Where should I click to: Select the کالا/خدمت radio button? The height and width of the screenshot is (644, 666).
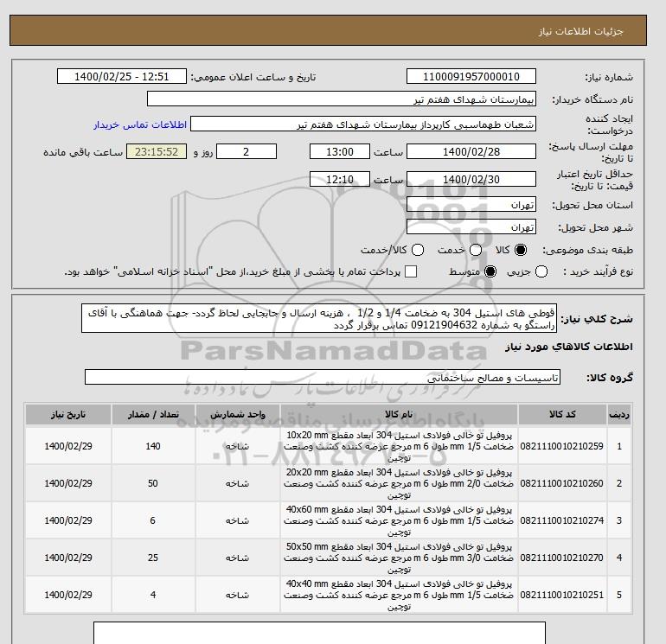[x=418, y=250]
